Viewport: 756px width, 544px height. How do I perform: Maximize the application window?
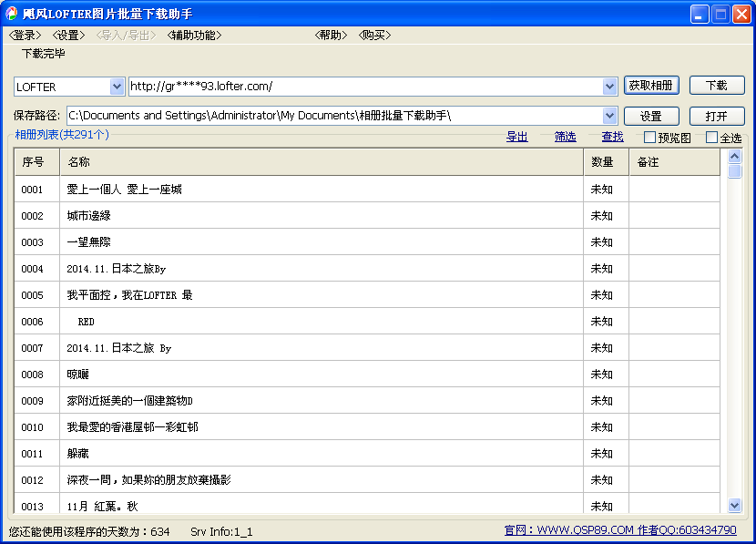click(x=720, y=14)
